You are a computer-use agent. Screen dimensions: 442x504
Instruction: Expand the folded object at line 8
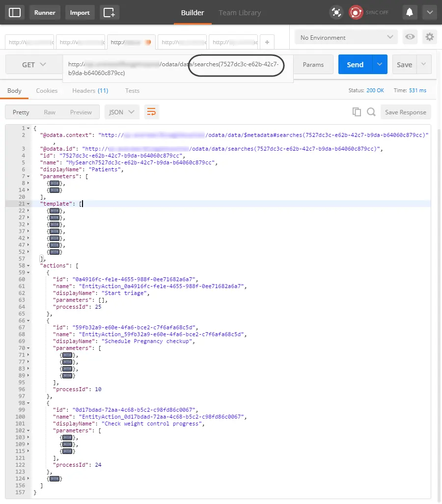click(28, 183)
